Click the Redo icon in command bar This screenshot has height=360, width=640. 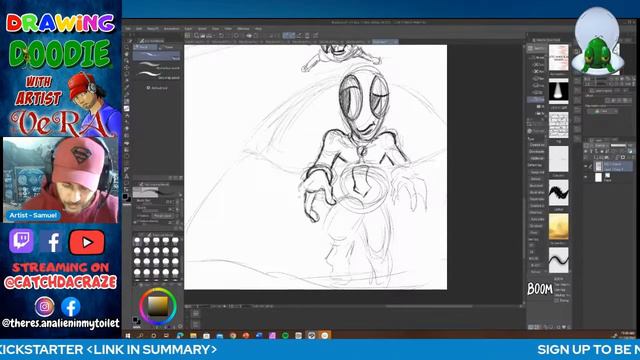[x=228, y=36]
